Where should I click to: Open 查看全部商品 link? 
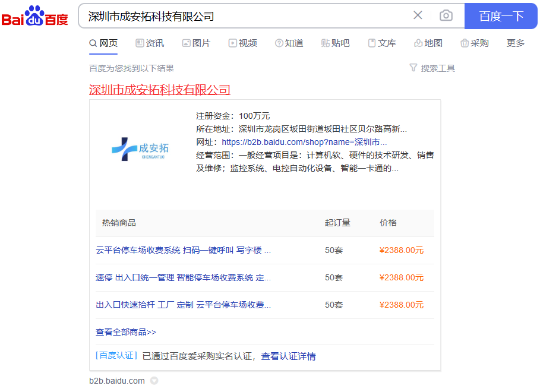pos(126,332)
